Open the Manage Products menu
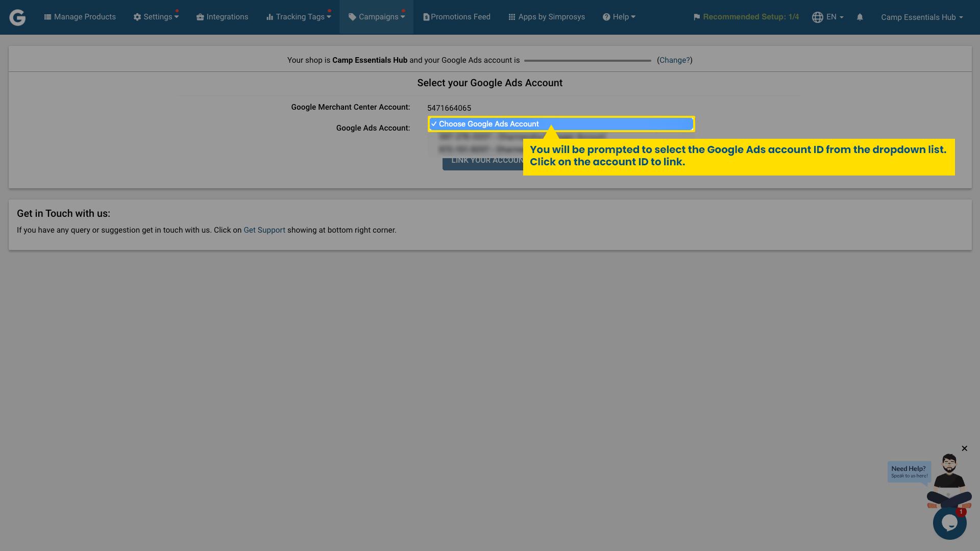 point(80,17)
